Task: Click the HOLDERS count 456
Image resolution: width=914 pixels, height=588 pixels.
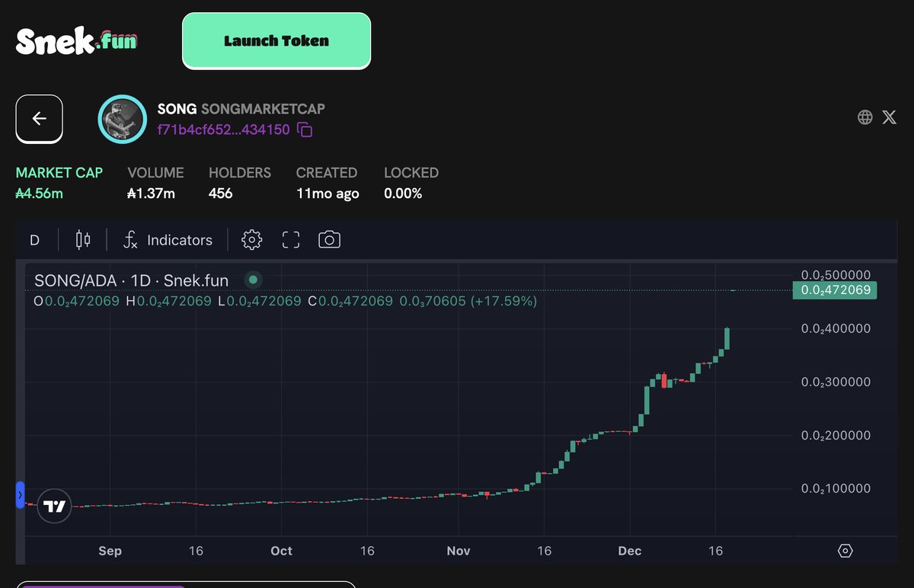Action: (221, 193)
